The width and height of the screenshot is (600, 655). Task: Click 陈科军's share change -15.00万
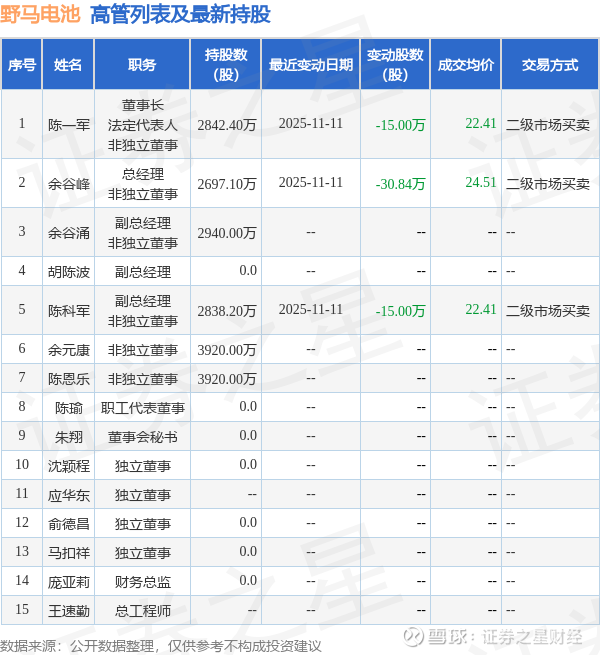(x=400, y=310)
